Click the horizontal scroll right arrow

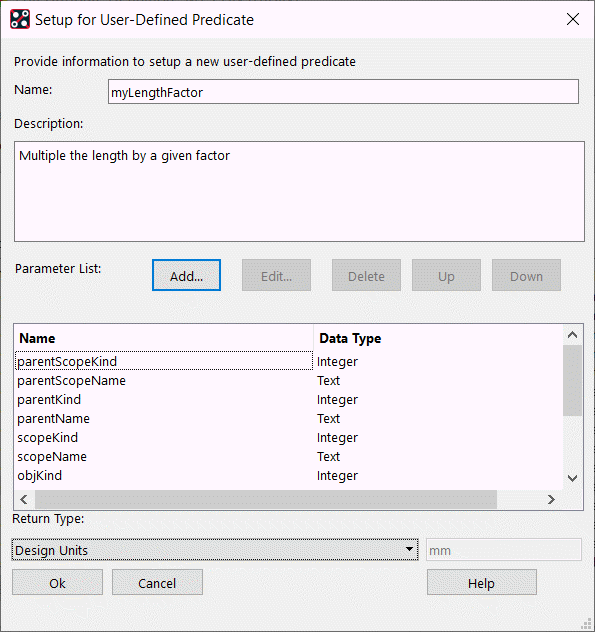pyautogui.click(x=551, y=499)
